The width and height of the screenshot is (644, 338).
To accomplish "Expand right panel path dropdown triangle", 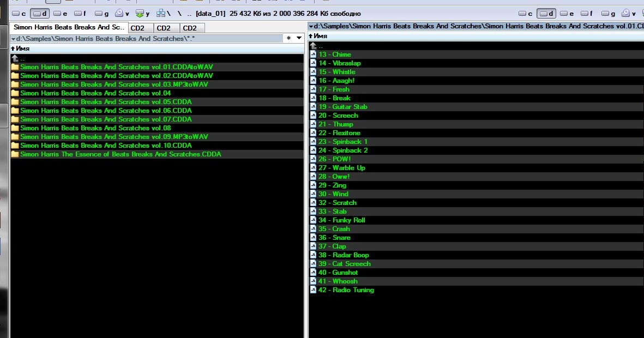I will 311,26.
